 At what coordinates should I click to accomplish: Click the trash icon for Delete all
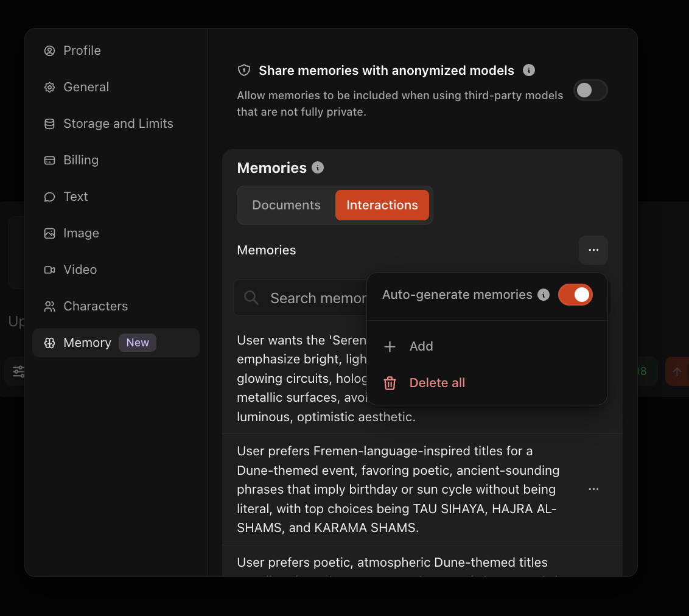point(390,383)
